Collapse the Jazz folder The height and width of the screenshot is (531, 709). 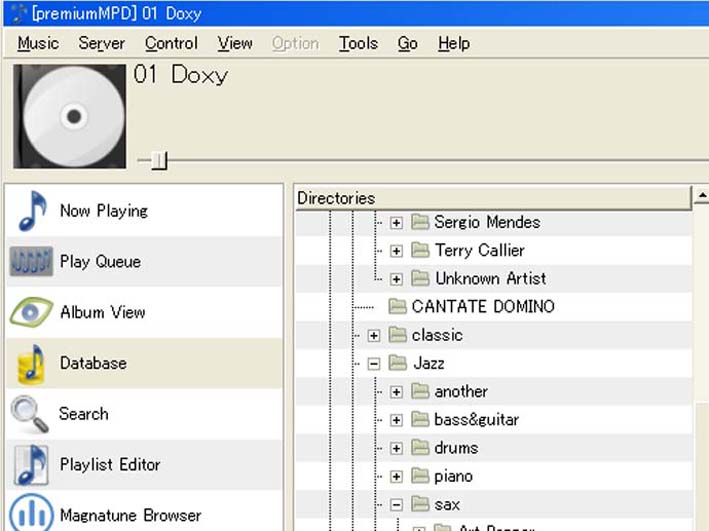(x=373, y=364)
